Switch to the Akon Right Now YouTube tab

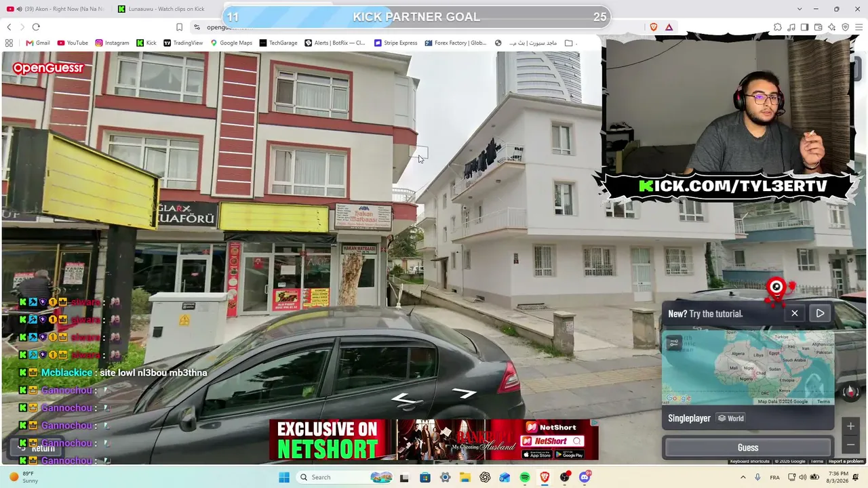[56, 9]
